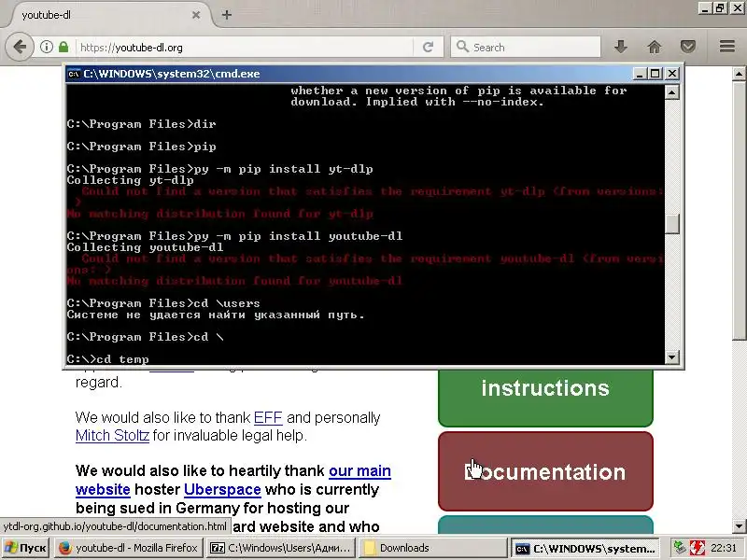Close the youtube-dl tab

[196, 15]
